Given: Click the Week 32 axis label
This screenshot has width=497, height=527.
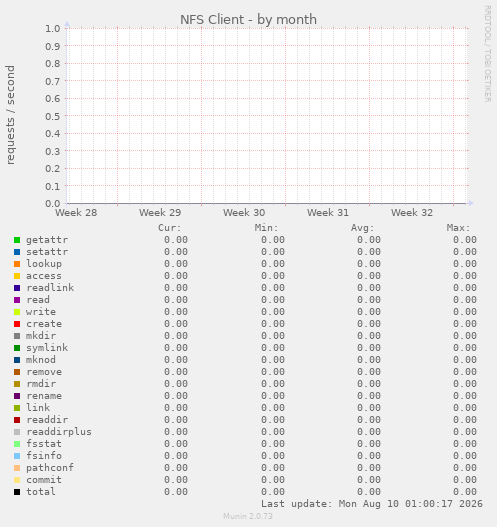Looking at the screenshot, I should (412, 213).
